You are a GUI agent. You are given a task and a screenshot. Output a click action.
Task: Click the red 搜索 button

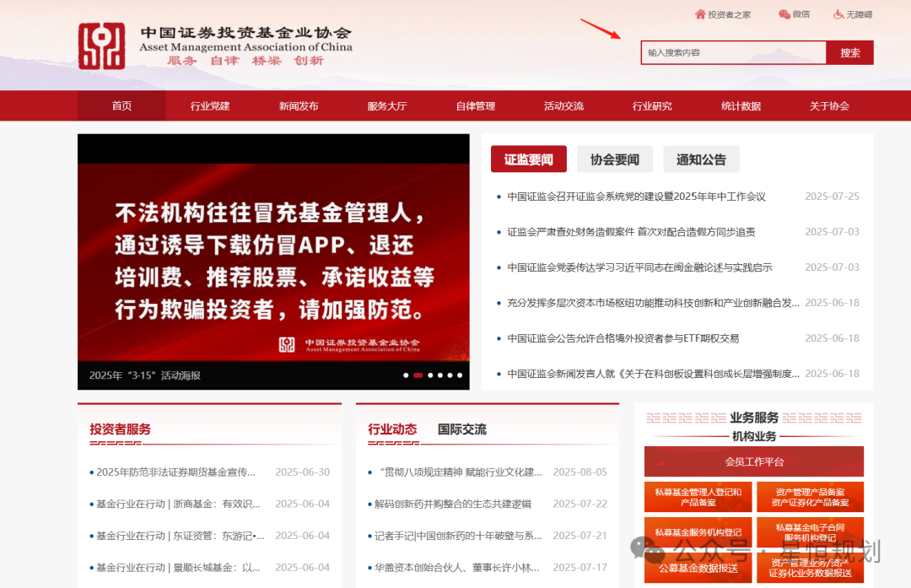[x=850, y=53]
